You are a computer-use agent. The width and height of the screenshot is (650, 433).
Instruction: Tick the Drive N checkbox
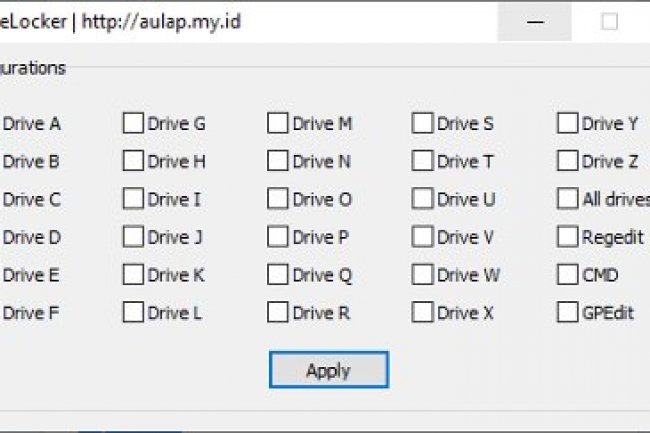[x=278, y=161]
